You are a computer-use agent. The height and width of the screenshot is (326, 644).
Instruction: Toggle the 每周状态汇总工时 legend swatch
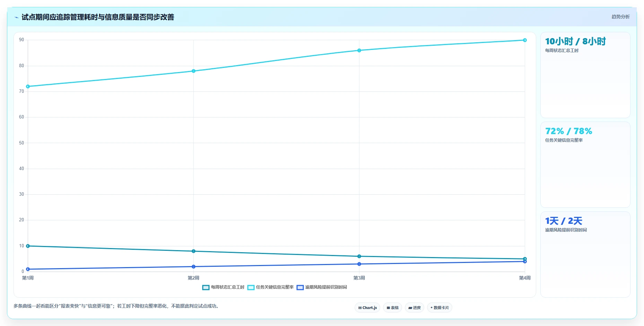pyautogui.click(x=206, y=287)
